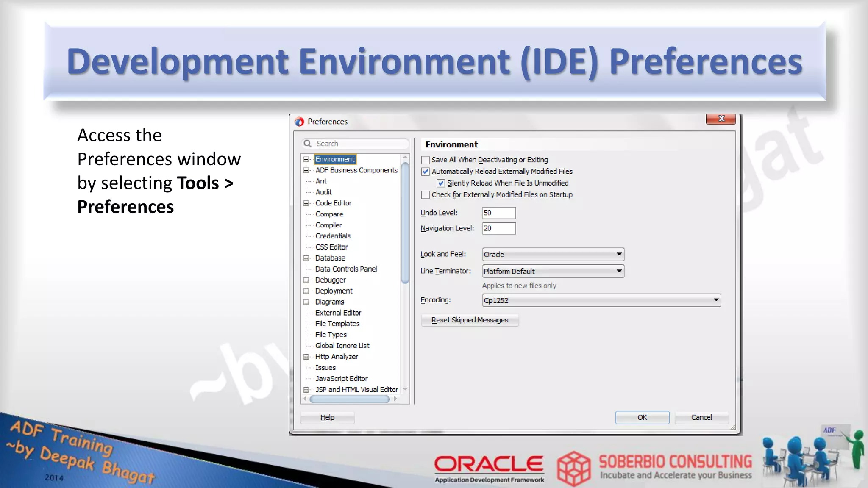Image resolution: width=868 pixels, height=488 pixels.
Task: Expand the Database tree node
Action: 306,258
